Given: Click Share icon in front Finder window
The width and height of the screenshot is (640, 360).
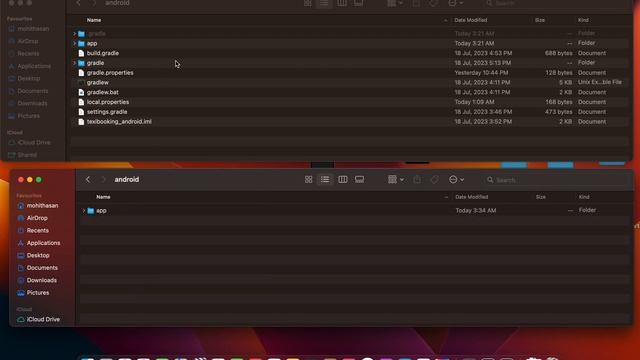Looking at the screenshot, I should 417,180.
